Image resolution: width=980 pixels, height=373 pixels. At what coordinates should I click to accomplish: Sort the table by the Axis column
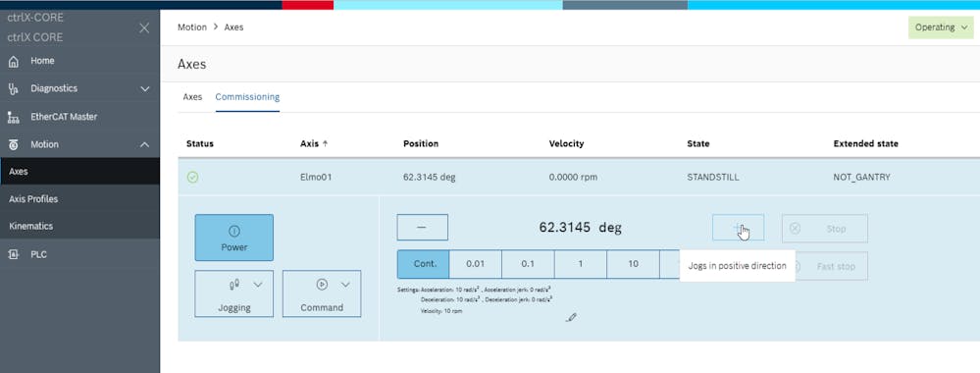[x=314, y=143]
